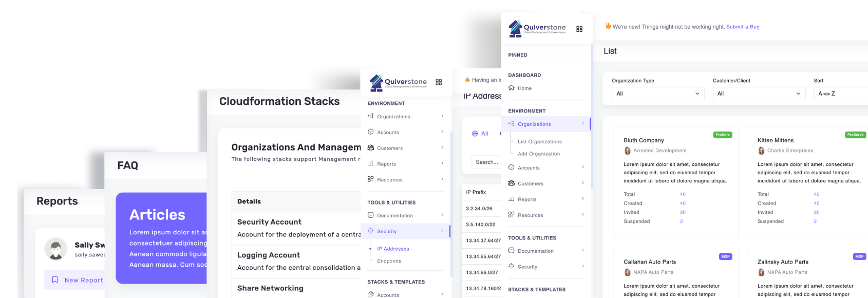Expand the Customers chevron in the Organizations List window sidebar
This screenshot has height=298, width=868.
[583, 183]
